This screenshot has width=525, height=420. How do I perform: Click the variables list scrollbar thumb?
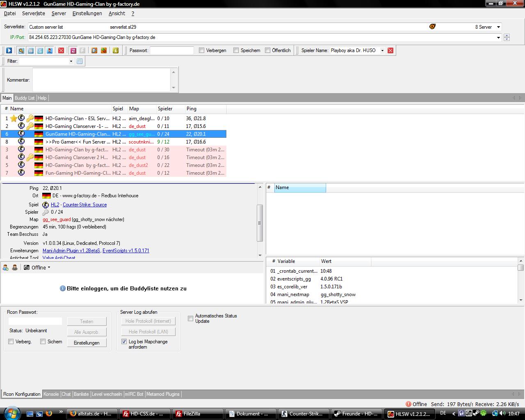click(x=521, y=268)
